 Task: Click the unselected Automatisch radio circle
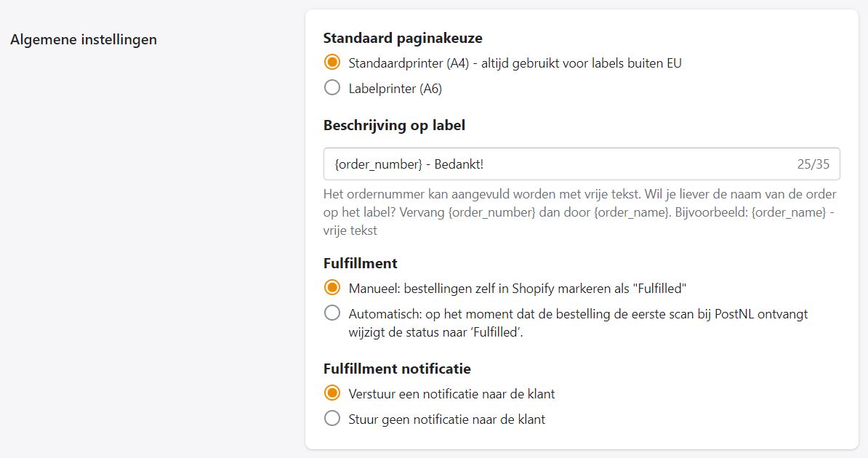click(x=332, y=313)
